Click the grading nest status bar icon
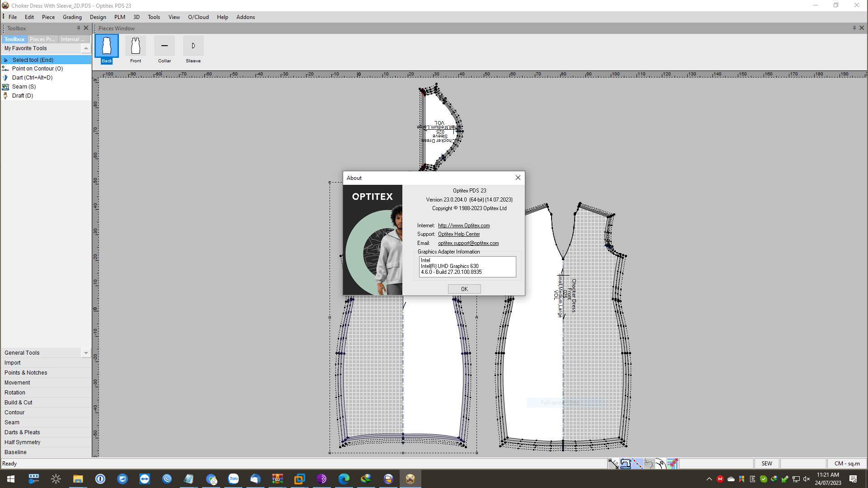Image resolution: width=868 pixels, height=488 pixels. [672, 464]
